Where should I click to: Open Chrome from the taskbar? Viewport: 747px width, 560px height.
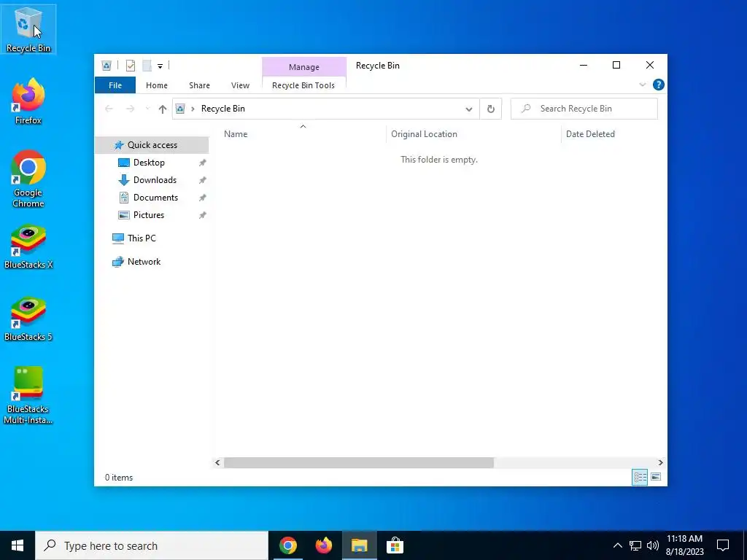(287, 545)
